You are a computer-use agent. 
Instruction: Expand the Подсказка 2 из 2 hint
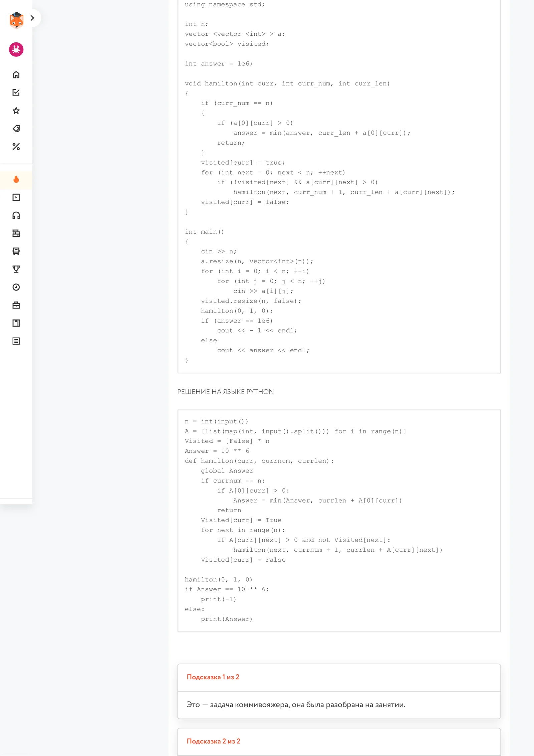[339, 741]
